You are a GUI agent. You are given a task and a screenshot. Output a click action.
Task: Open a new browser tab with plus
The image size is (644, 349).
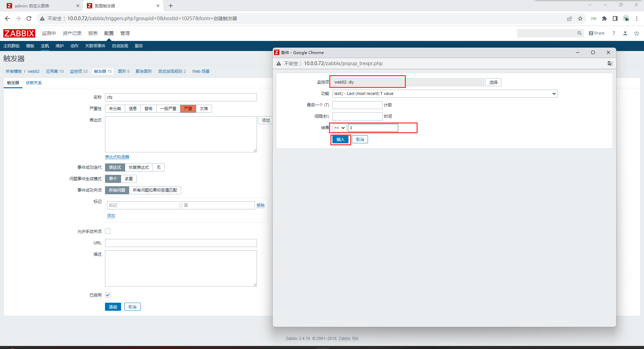click(x=171, y=6)
